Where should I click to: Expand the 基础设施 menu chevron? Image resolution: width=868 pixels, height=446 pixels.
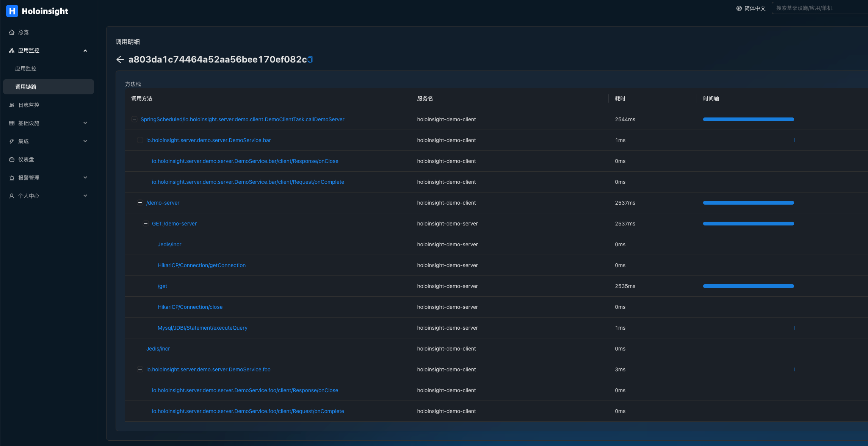[85, 123]
